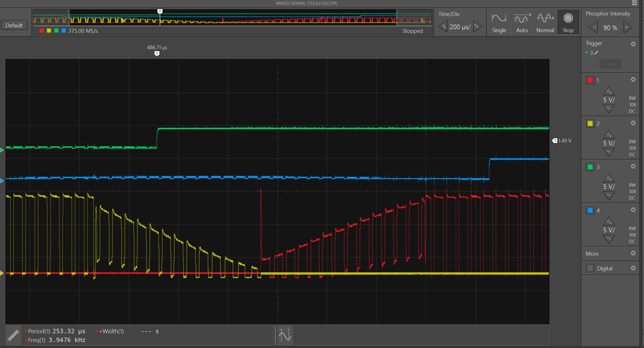Click the Default button

(14, 25)
